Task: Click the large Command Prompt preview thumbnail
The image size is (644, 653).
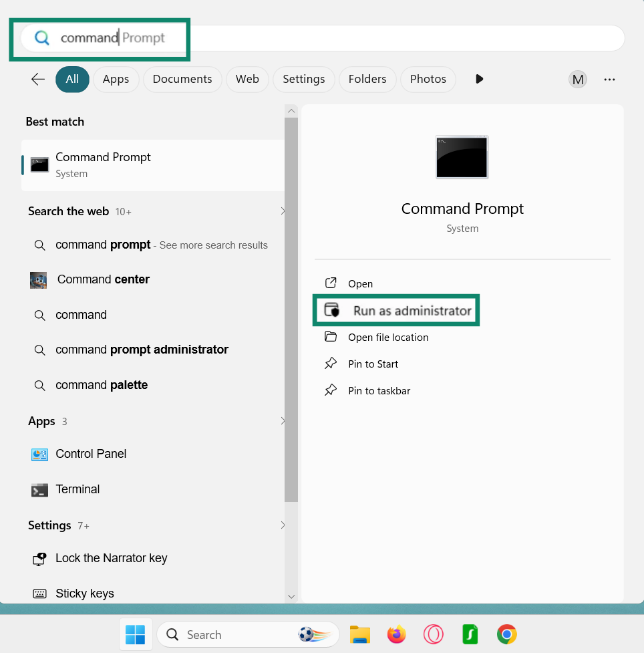Action: [462, 157]
